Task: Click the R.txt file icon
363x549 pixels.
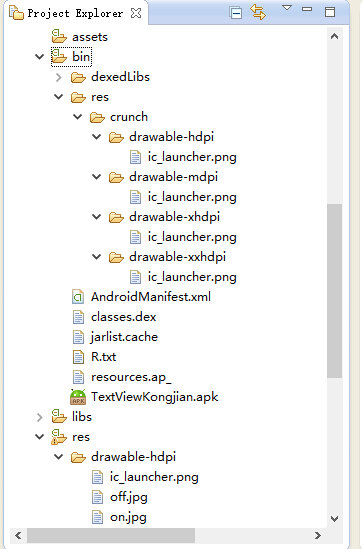Action: pyautogui.click(x=78, y=357)
